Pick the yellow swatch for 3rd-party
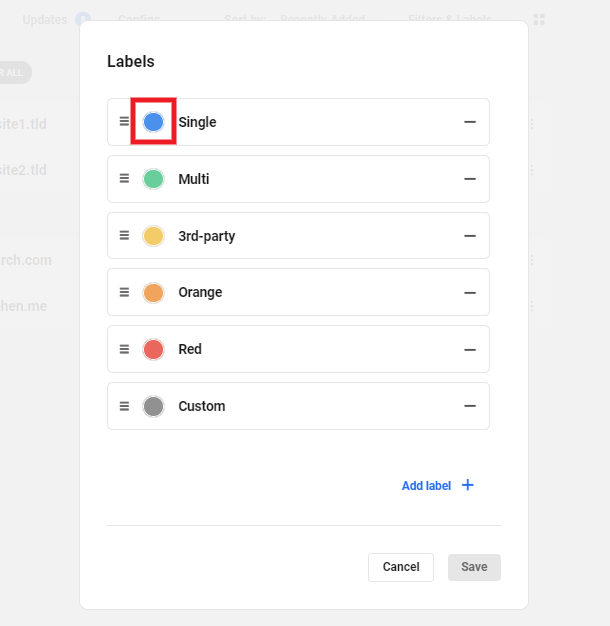 click(153, 236)
